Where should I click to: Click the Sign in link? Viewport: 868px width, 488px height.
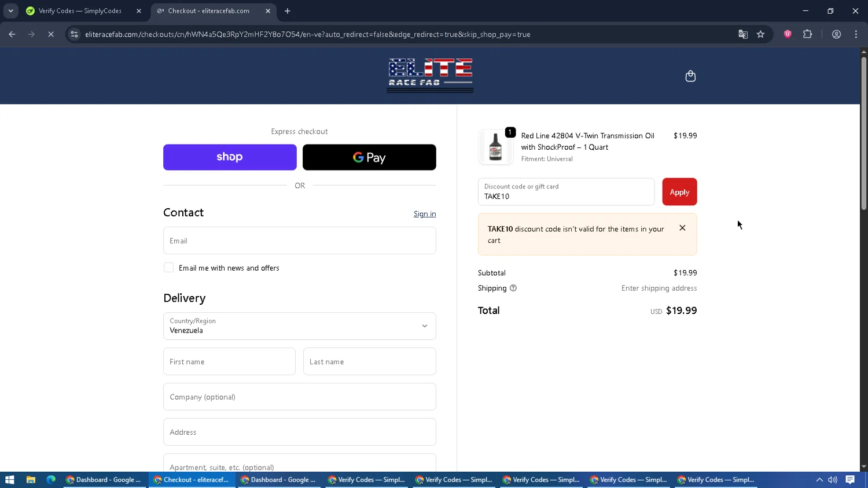tap(425, 214)
